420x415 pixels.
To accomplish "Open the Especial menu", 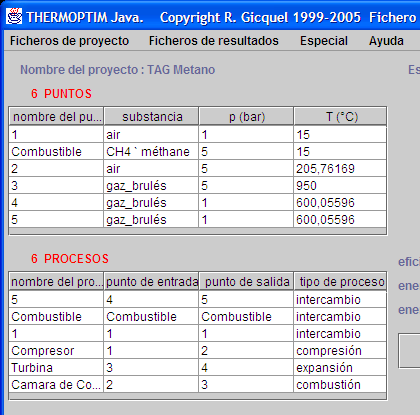I will (324, 41).
